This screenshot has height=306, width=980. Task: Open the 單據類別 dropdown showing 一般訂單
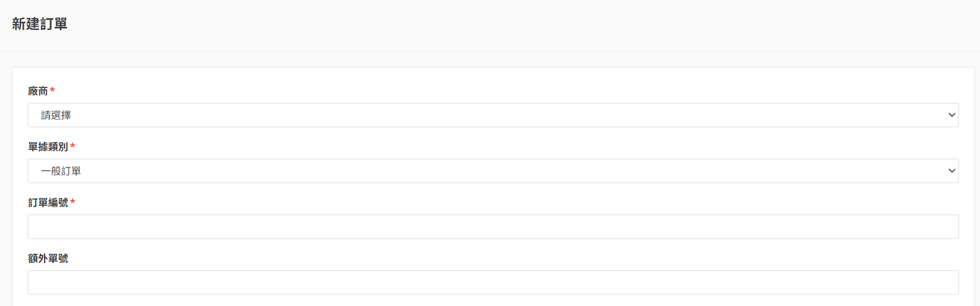pyautogui.click(x=493, y=171)
